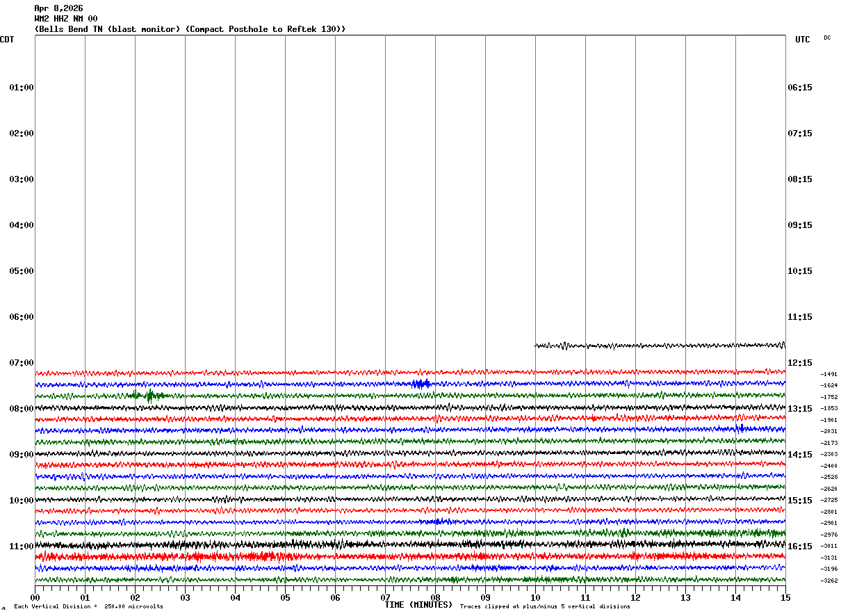Click the 07:00 CDT time label
The height and width of the screenshot is (616, 841).
pos(22,363)
